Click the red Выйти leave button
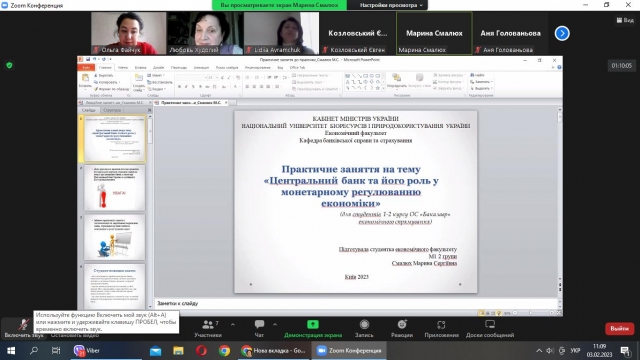Screen dimensions: 640x360 [x=619, y=329]
